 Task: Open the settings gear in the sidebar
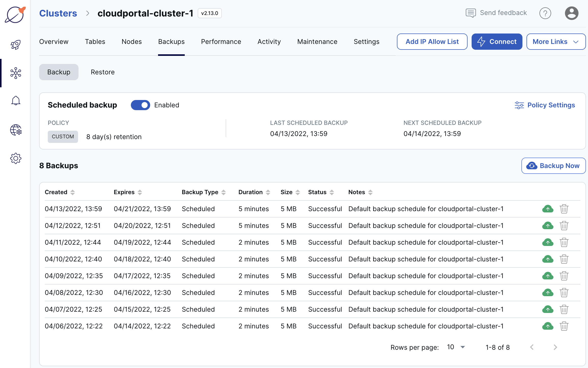pos(16,158)
